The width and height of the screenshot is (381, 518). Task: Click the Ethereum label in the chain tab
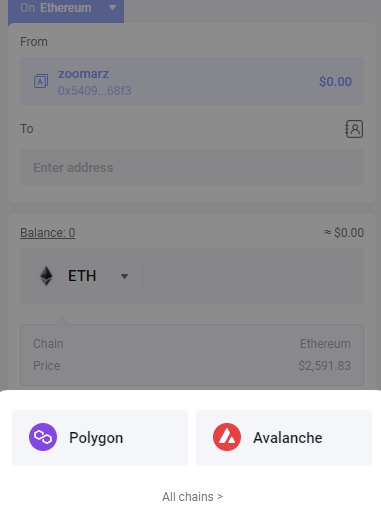point(66,8)
